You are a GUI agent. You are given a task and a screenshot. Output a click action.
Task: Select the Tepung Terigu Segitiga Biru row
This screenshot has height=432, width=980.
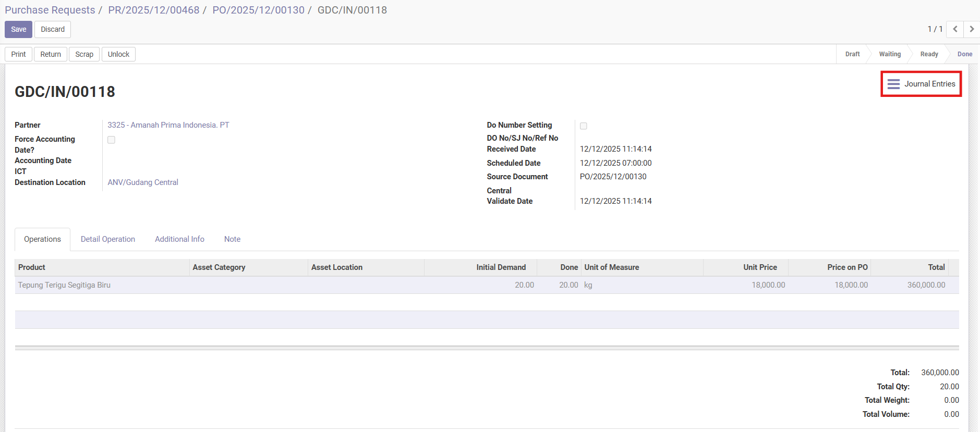[64, 285]
